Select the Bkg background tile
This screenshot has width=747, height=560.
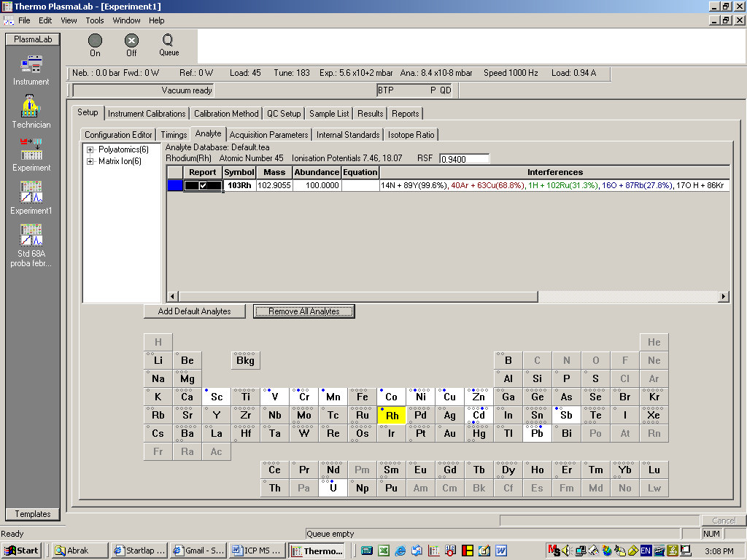tap(245, 360)
